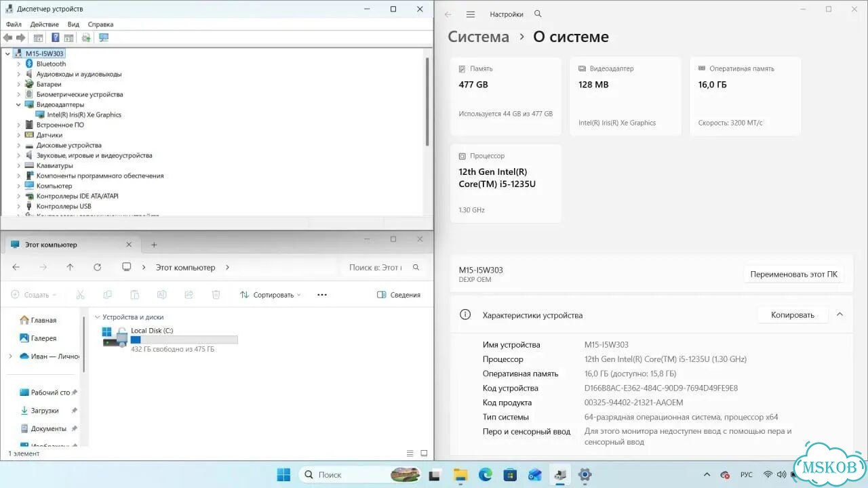Go back in File Explorer
The image size is (868, 488).
[x=16, y=267]
